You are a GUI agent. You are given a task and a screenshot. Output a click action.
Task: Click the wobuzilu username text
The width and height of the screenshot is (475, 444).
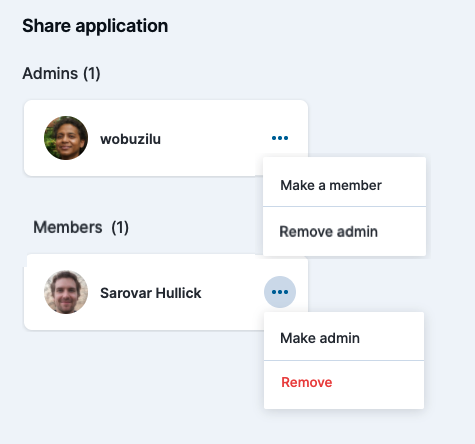click(x=130, y=139)
